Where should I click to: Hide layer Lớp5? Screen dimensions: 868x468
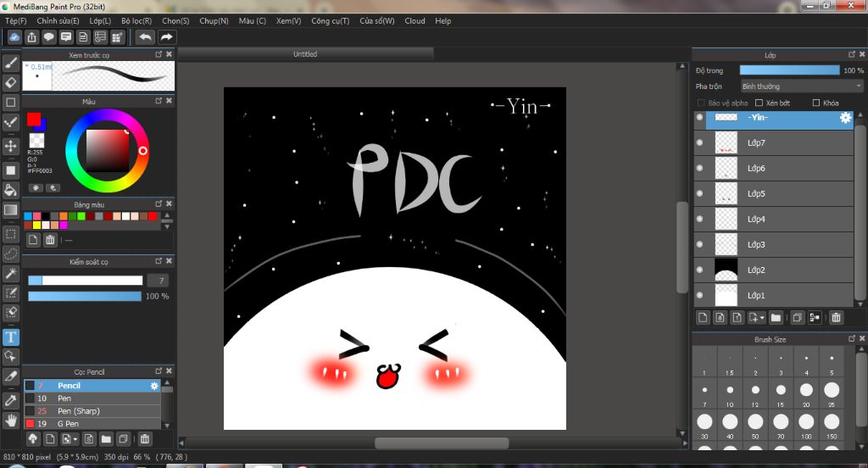click(x=699, y=193)
